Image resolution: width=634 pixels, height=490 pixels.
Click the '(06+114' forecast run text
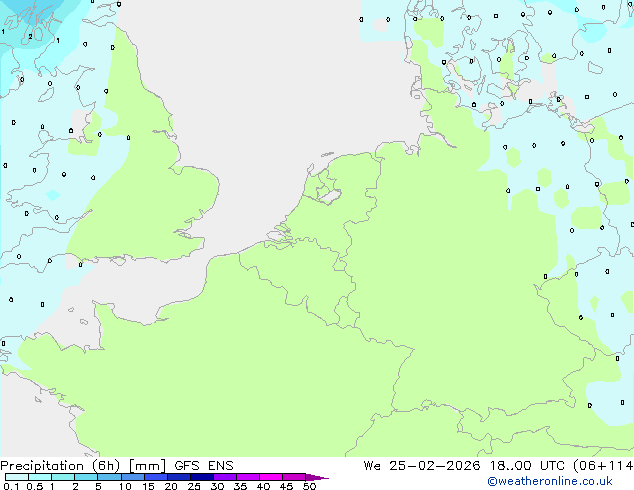pyautogui.click(x=603, y=466)
